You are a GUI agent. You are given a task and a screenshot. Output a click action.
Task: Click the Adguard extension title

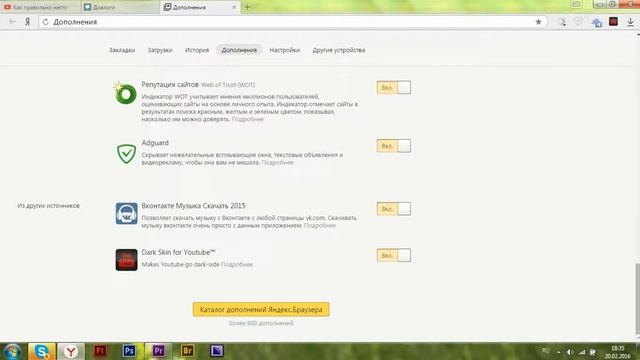pyautogui.click(x=155, y=143)
